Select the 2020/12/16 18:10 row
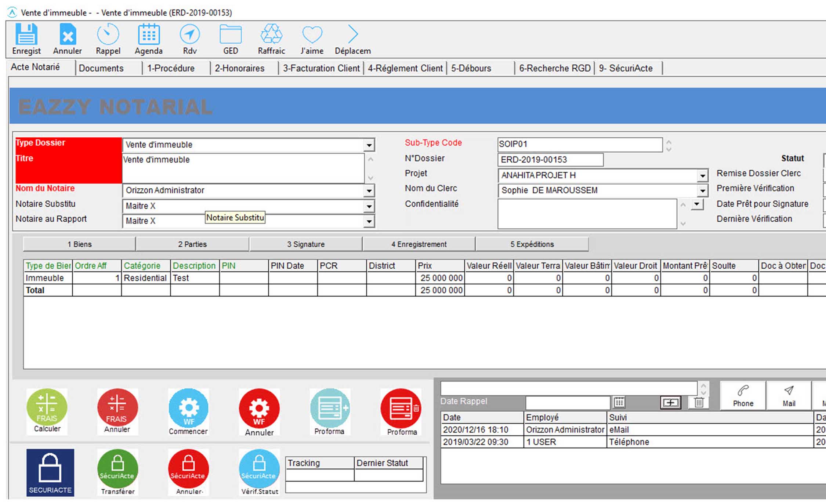826x504 pixels. pyautogui.click(x=633, y=429)
